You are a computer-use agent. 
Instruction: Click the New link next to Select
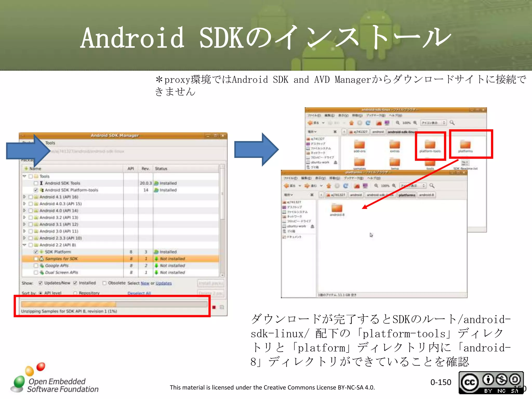(x=145, y=283)
